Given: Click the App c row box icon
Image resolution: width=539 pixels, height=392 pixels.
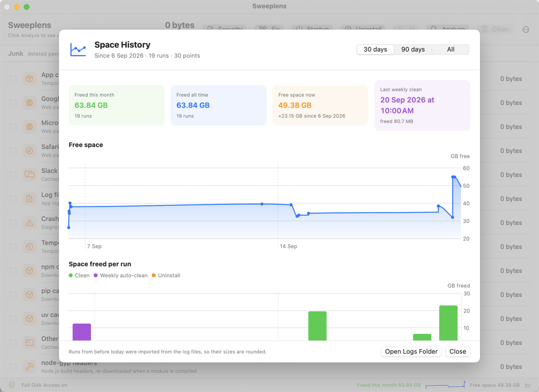Looking at the screenshot, I should click(29, 79).
